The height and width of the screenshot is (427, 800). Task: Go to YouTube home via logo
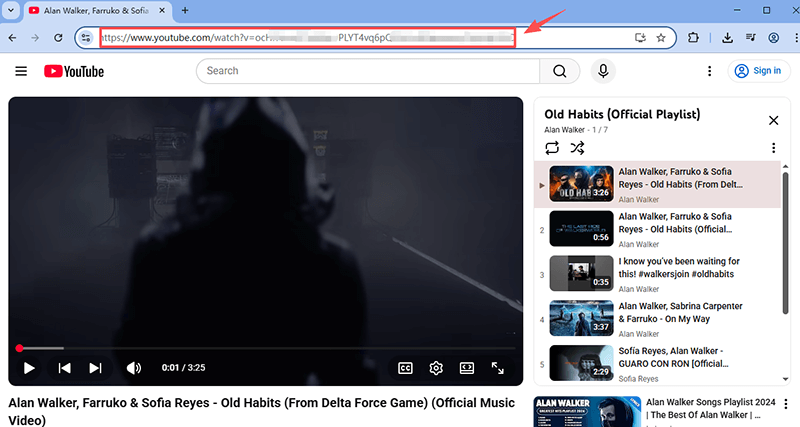click(74, 71)
